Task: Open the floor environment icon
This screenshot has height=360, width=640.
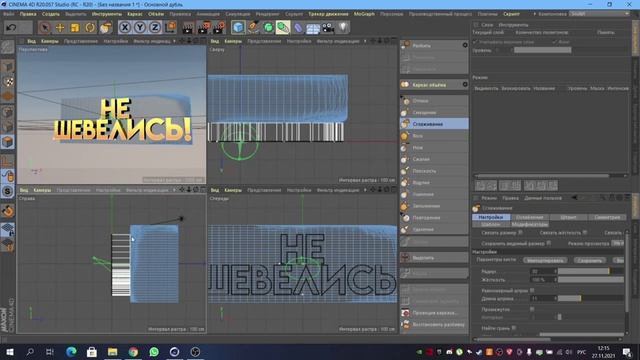Action: pyautogui.click(x=313, y=28)
